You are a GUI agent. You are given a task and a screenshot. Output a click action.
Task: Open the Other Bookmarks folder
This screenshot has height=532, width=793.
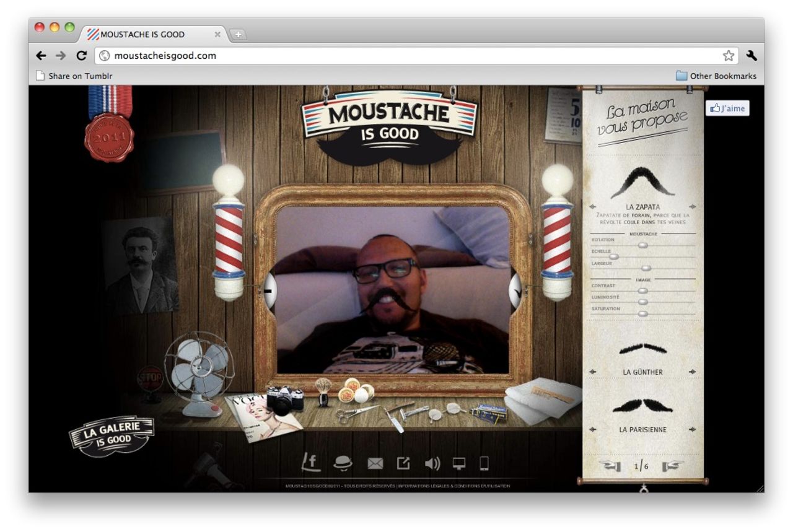pos(716,76)
